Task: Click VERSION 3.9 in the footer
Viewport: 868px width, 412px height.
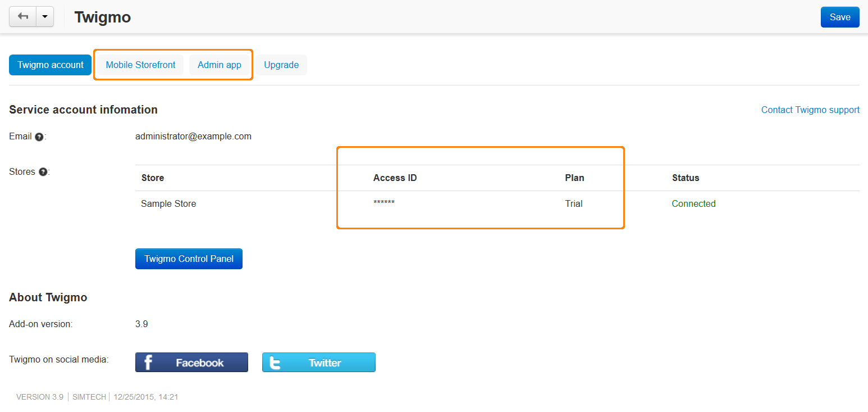Action: [x=40, y=397]
